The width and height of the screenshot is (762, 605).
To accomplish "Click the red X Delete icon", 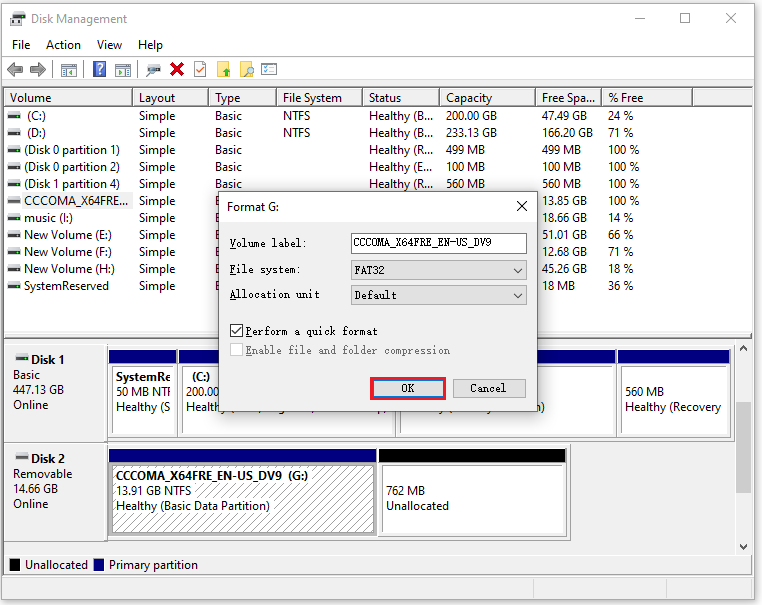I will pos(177,69).
